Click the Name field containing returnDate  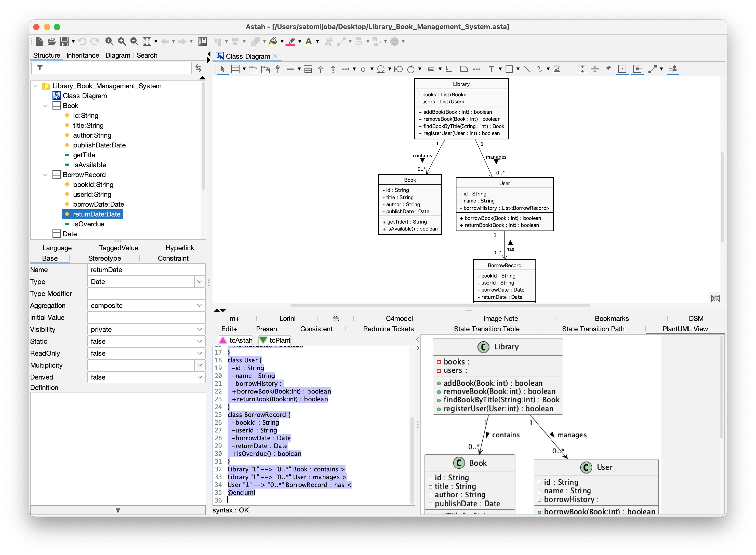pos(146,270)
